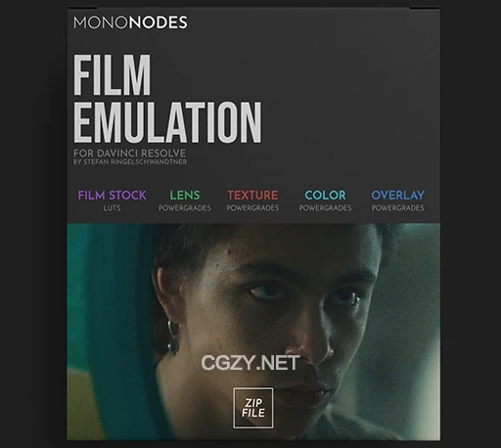Select the TEXTURE category label
This screenshot has height=448, width=501.
(x=252, y=195)
